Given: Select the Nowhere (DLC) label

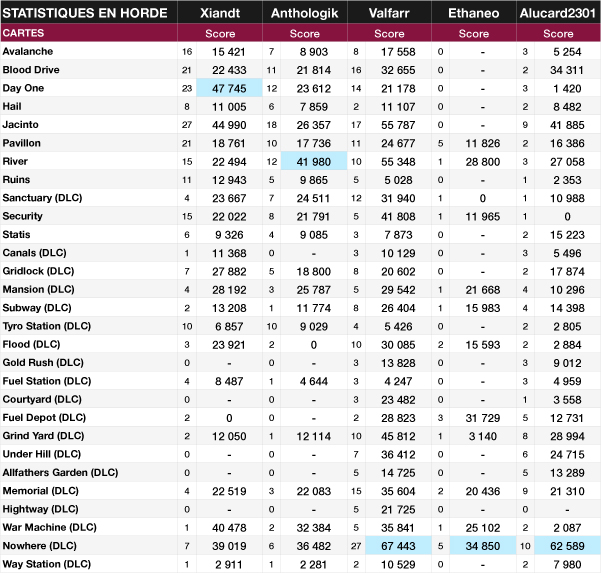Looking at the screenshot, I should point(39,545).
